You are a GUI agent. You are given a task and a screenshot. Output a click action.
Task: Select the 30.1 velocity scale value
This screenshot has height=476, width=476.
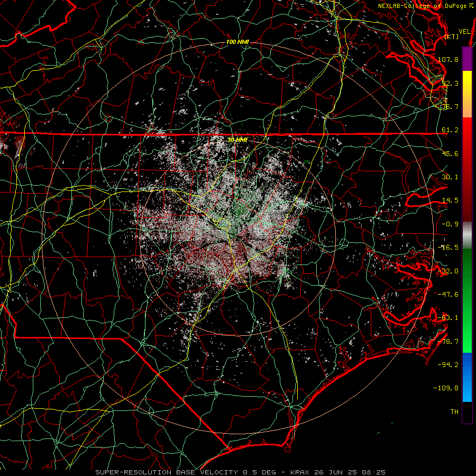coord(450,177)
